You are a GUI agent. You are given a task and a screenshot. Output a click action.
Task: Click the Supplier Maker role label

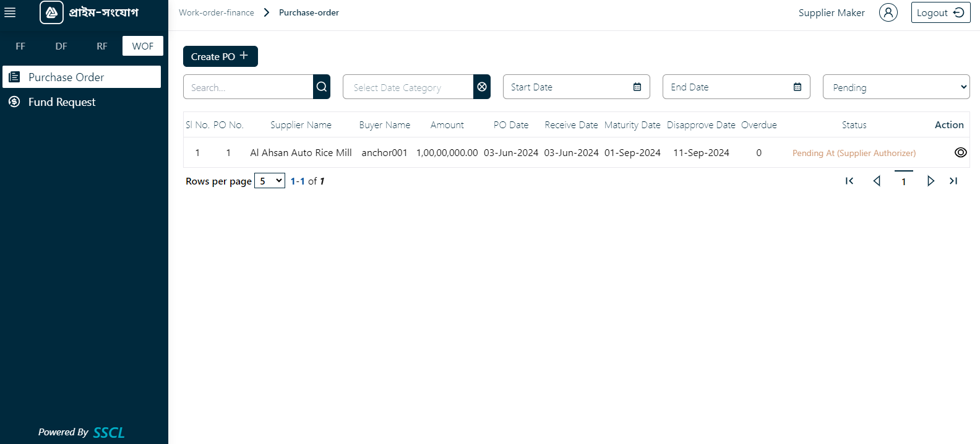click(832, 12)
